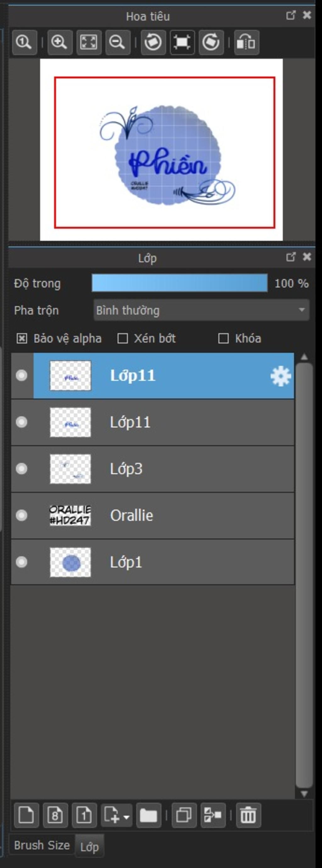Enable the Khóa checkbox

tap(223, 338)
